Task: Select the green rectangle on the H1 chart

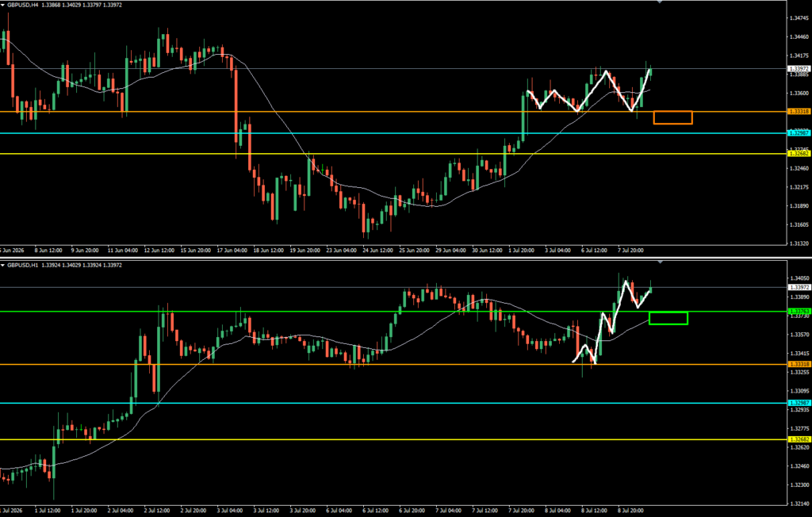Action: [x=668, y=318]
